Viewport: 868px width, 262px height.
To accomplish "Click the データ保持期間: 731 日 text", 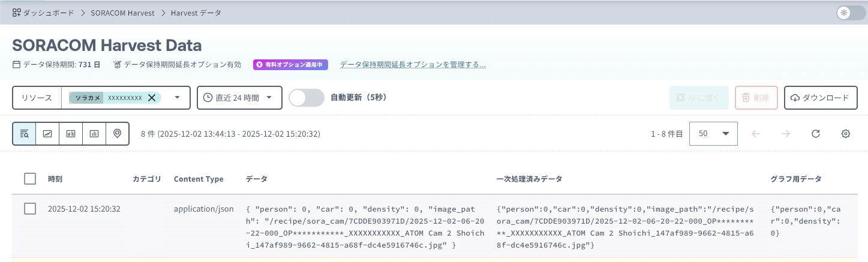I will tap(56, 64).
